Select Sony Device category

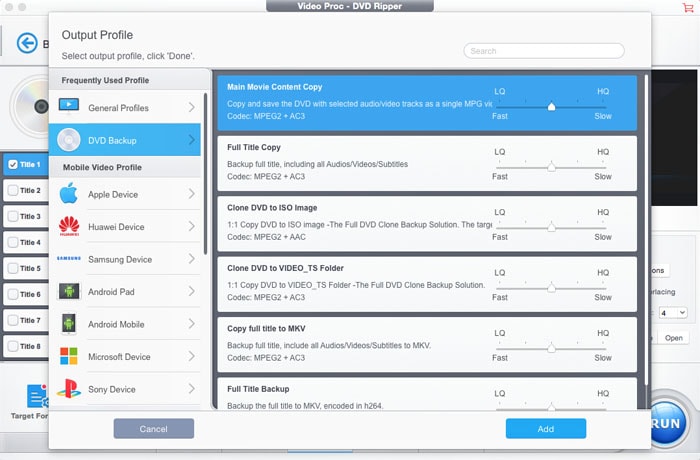click(125, 389)
